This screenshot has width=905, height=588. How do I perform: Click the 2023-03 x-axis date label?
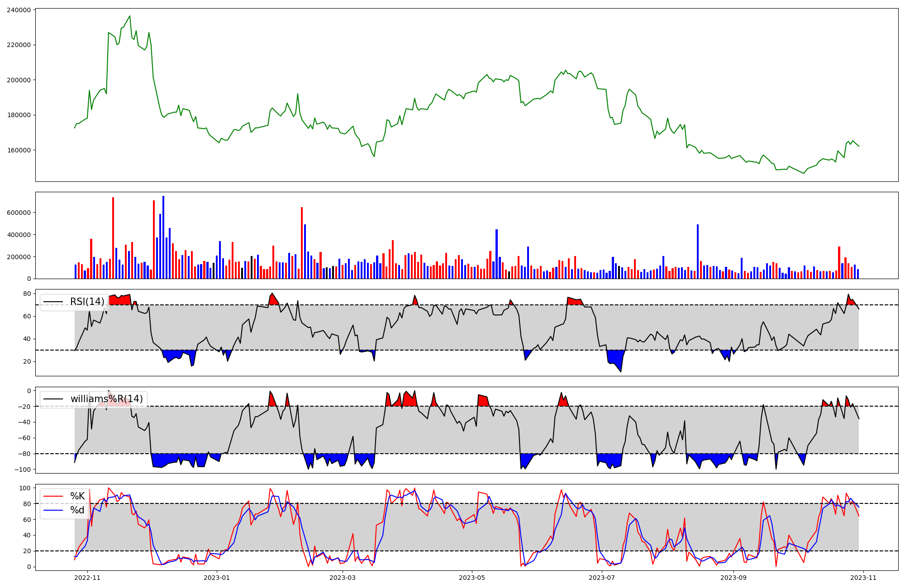click(x=343, y=578)
